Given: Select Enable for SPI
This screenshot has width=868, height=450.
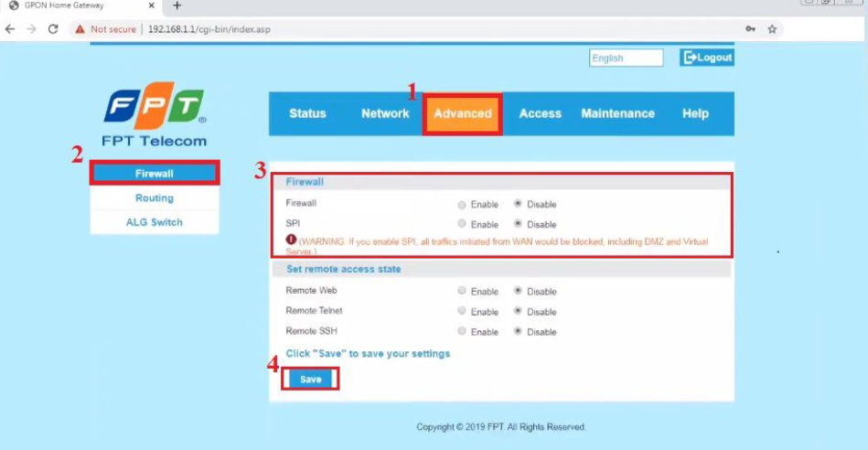Looking at the screenshot, I should 462,224.
